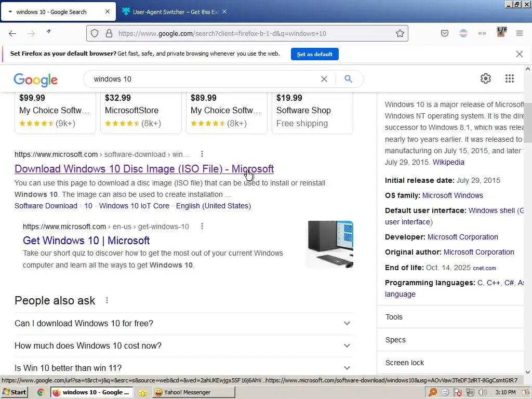
Task: Expand 'Is Win 10 better than win 11?'
Action: tap(183, 368)
